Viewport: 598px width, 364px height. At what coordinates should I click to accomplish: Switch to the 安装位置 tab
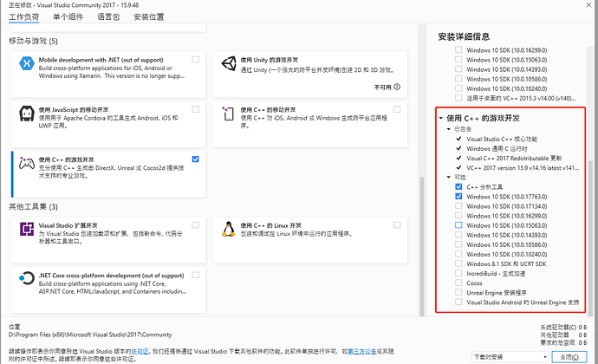[149, 16]
